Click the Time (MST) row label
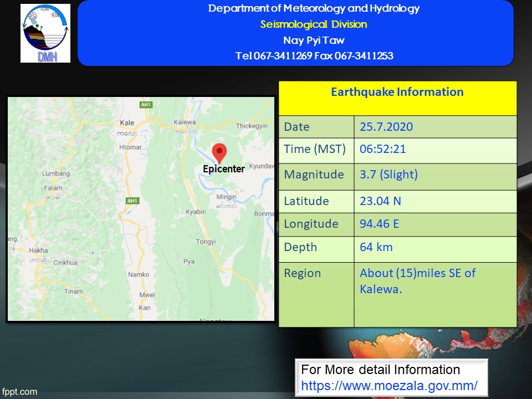 pyautogui.click(x=315, y=149)
